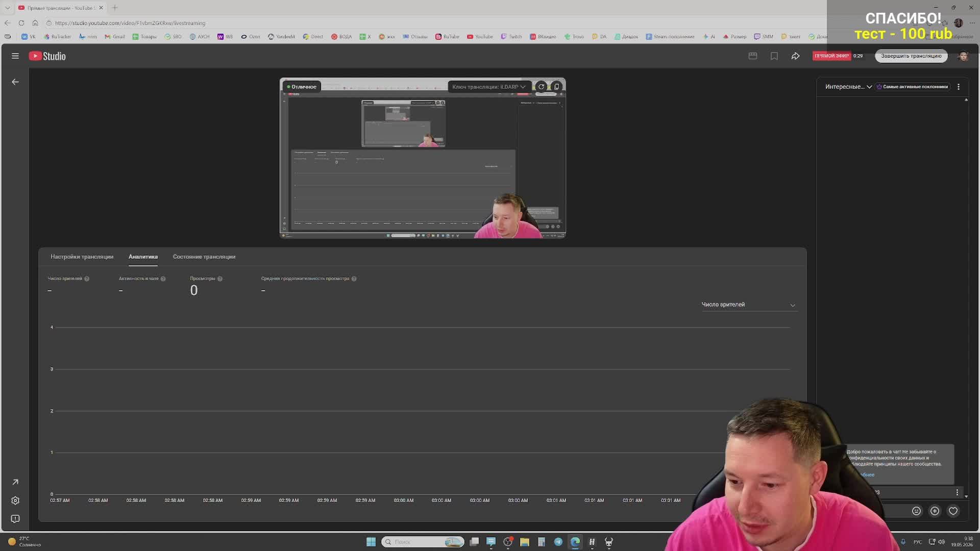The image size is (980, 551).
Task: Click the chat panel scroll-down arrow
Action: tap(966, 496)
